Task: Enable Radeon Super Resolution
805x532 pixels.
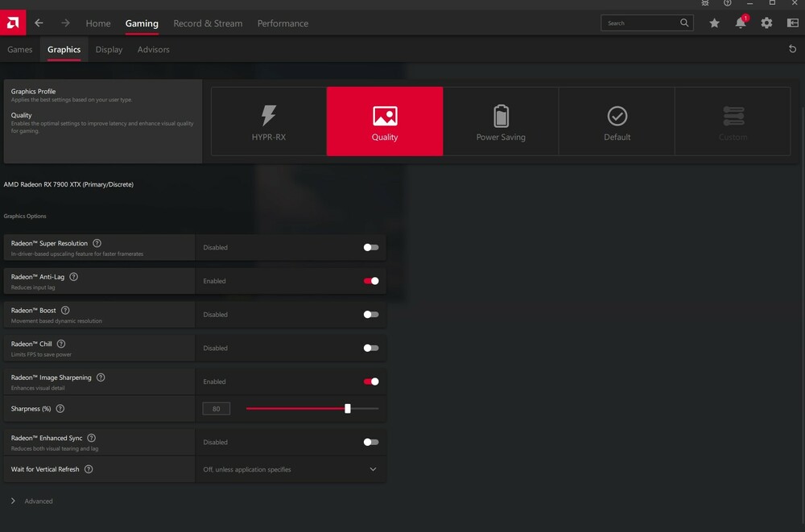Action: coord(370,247)
